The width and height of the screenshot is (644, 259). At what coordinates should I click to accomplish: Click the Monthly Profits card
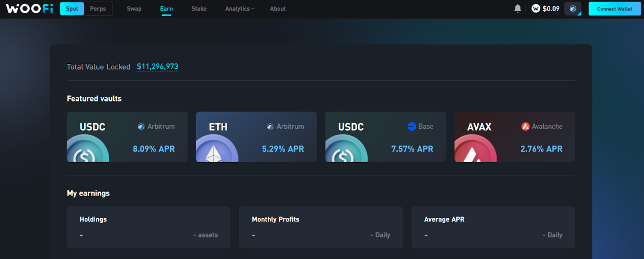pos(321,227)
